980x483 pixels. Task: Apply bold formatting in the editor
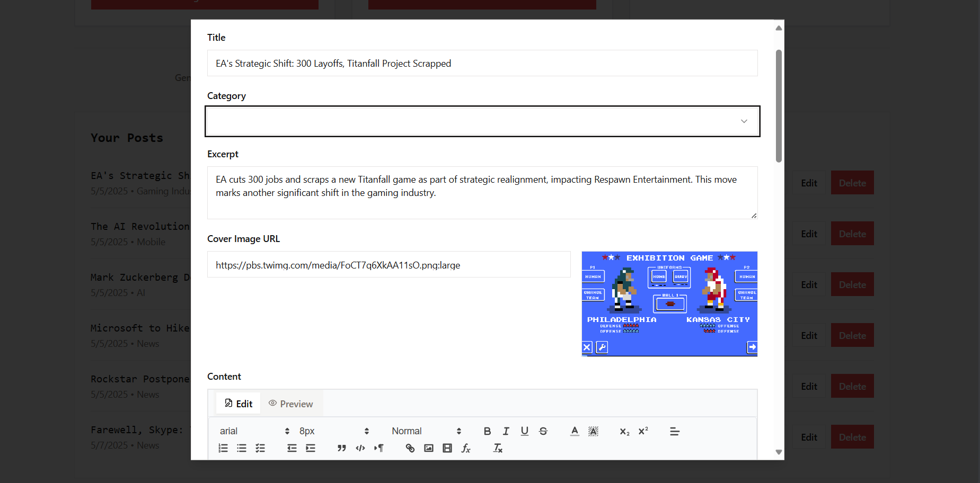(x=487, y=431)
